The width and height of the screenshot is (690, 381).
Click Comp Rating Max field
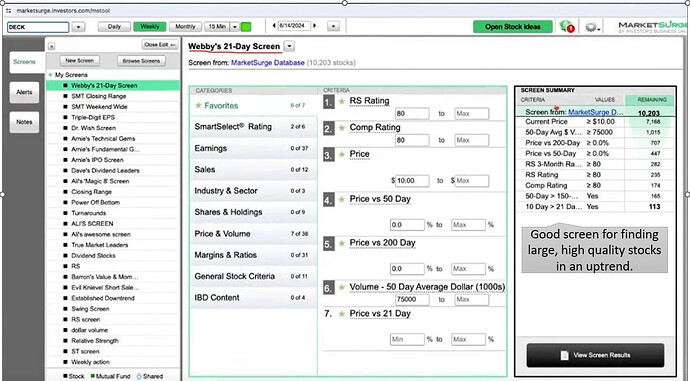pyautogui.click(x=471, y=140)
